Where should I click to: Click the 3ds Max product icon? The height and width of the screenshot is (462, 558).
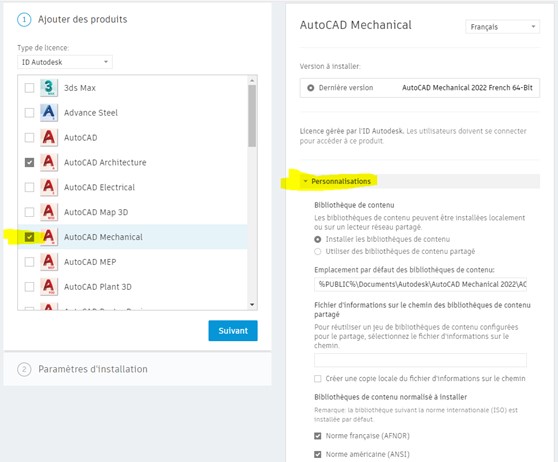[x=49, y=88]
